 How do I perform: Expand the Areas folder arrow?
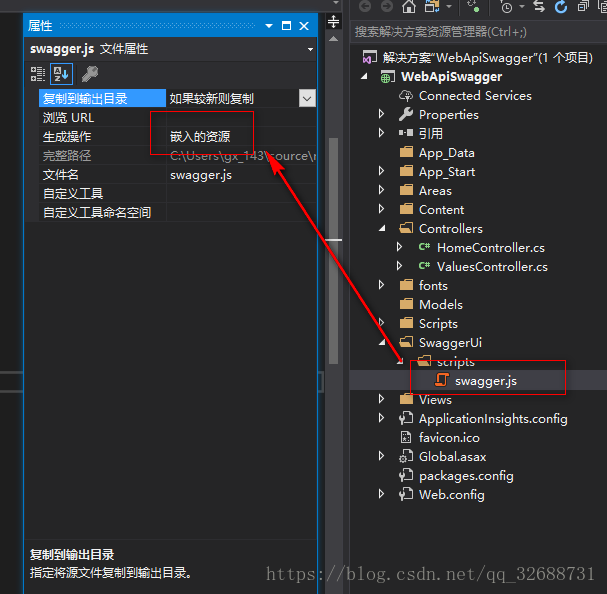382,190
